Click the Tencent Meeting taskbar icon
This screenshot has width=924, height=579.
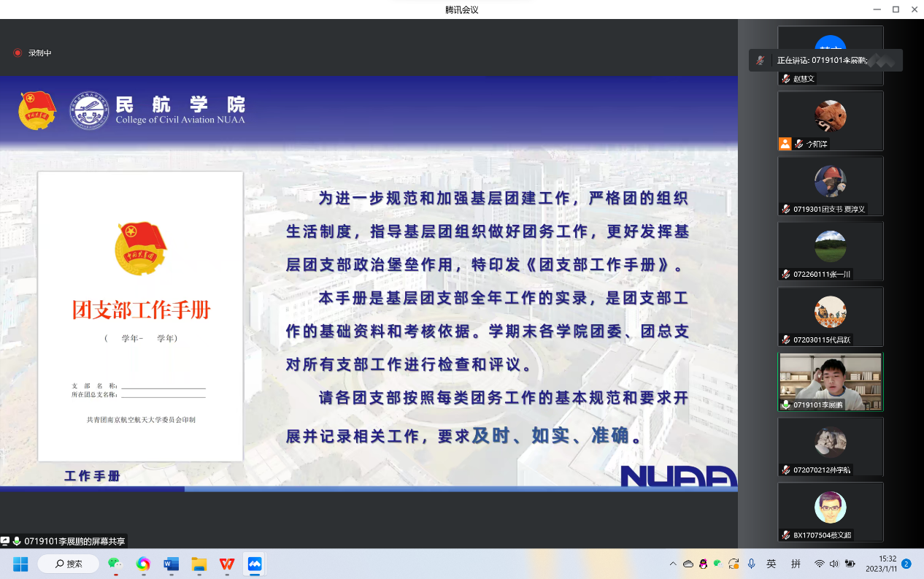click(x=255, y=564)
